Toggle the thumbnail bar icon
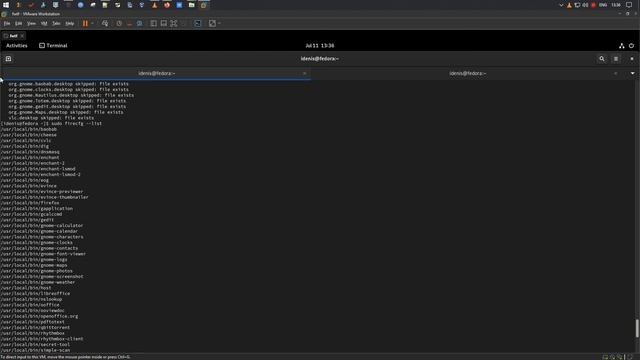This screenshot has height=360, width=640. pos(164,24)
